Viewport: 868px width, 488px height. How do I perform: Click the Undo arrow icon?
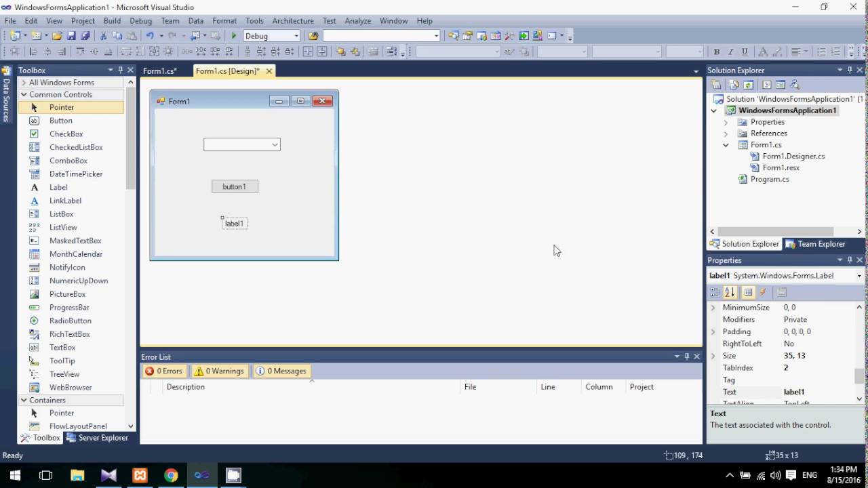point(150,36)
